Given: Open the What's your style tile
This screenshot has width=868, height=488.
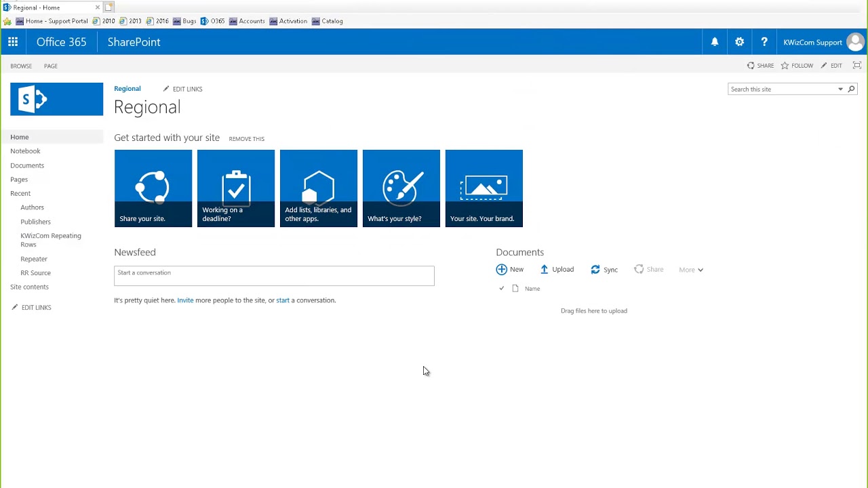Looking at the screenshot, I should pyautogui.click(x=401, y=188).
